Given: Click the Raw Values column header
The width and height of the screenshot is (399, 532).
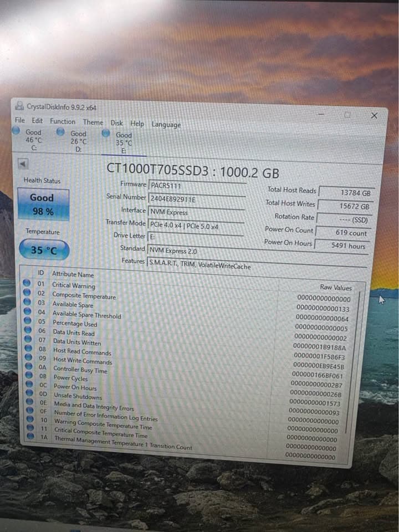Looking at the screenshot, I should click(336, 288).
